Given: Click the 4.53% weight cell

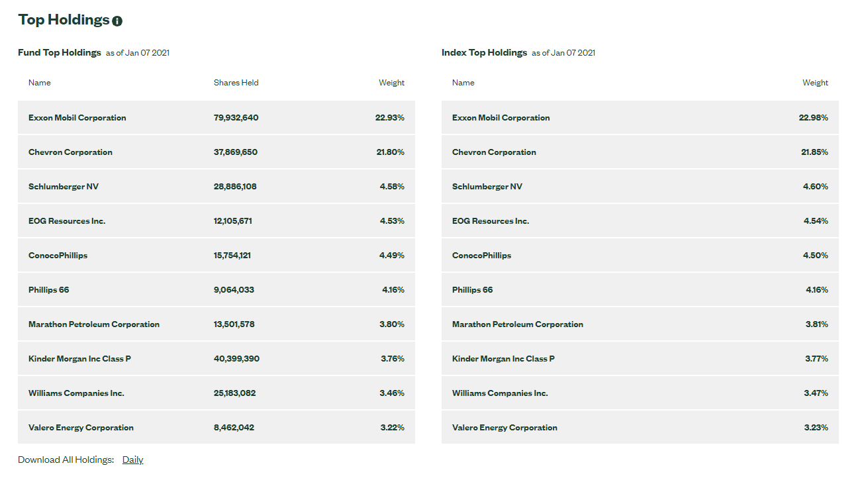Looking at the screenshot, I should point(392,221).
